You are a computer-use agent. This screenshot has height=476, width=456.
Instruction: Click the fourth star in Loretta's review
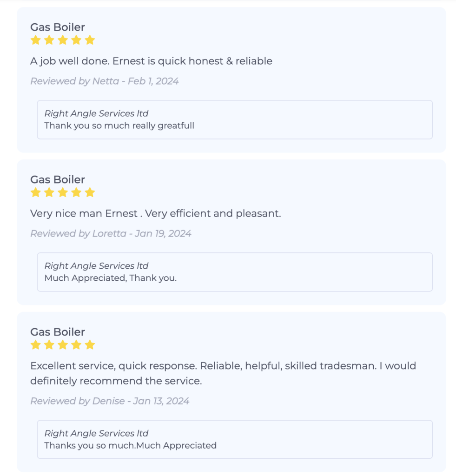click(76, 192)
